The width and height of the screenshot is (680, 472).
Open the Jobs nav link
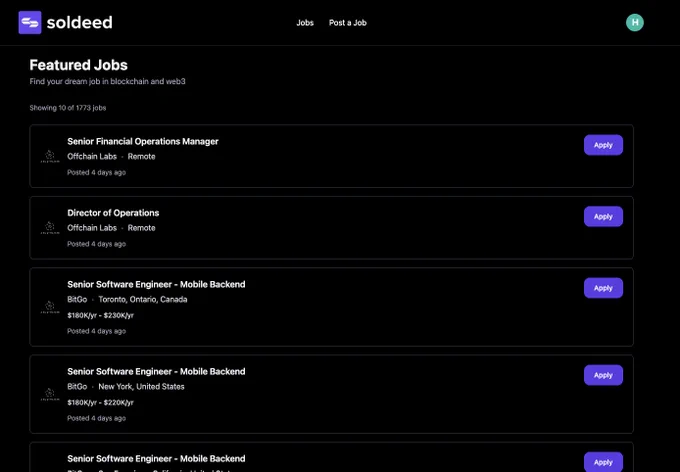point(305,23)
